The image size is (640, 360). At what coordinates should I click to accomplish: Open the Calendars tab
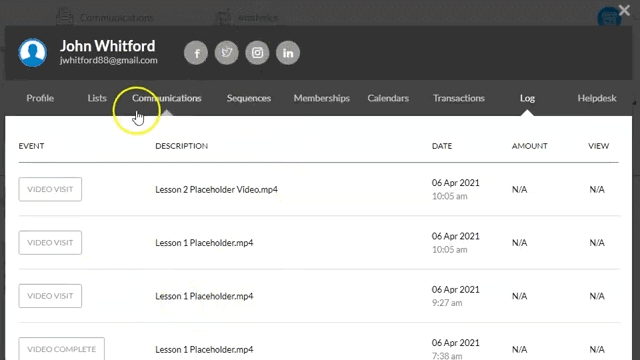(388, 98)
